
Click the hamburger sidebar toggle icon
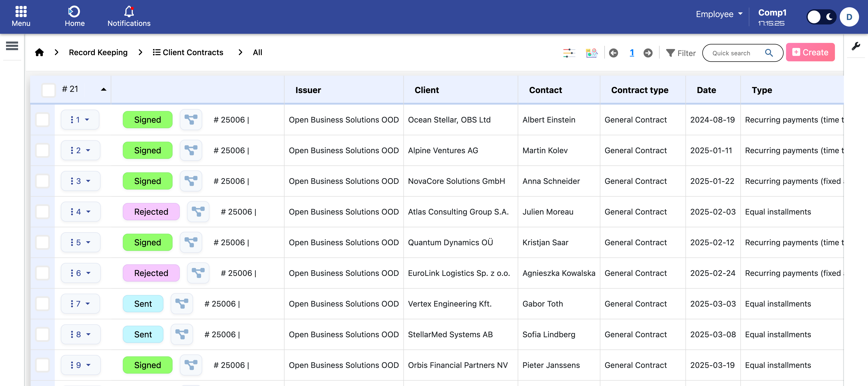click(12, 45)
